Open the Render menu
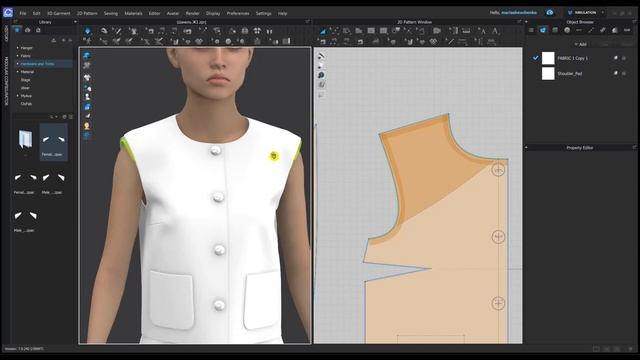Image resolution: width=640 pixels, height=360 pixels. pyautogui.click(x=193, y=13)
